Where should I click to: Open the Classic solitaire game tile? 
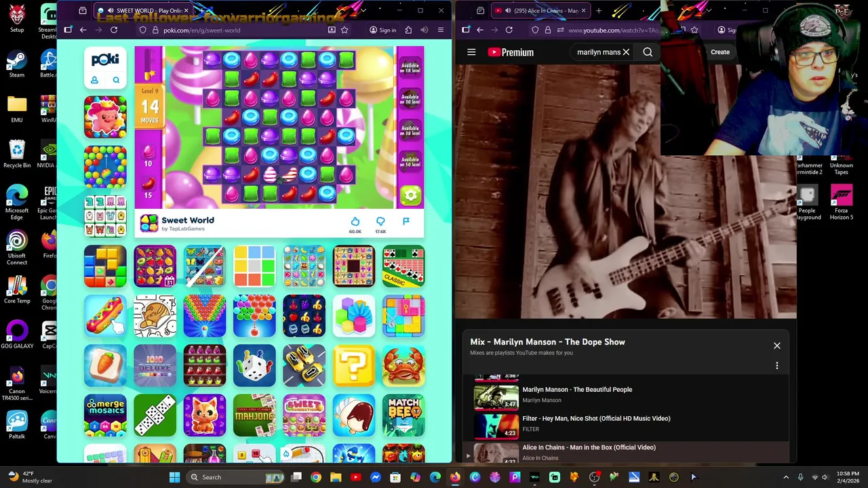(x=403, y=266)
